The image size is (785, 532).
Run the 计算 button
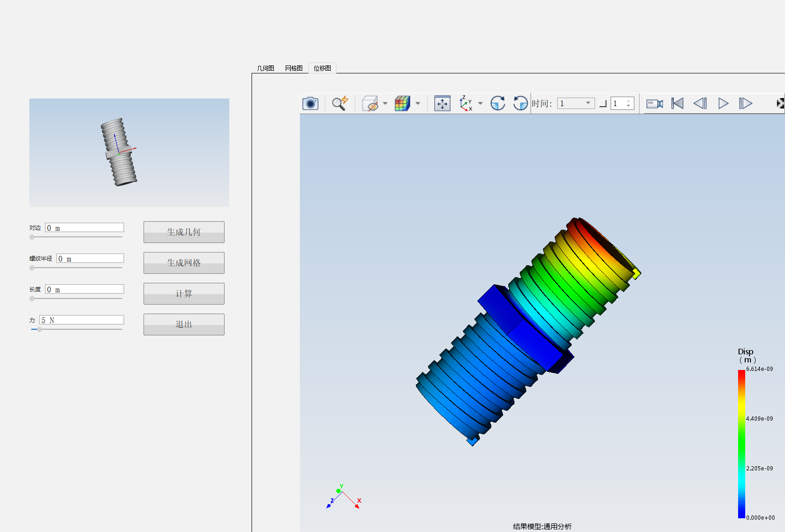click(x=184, y=294)
